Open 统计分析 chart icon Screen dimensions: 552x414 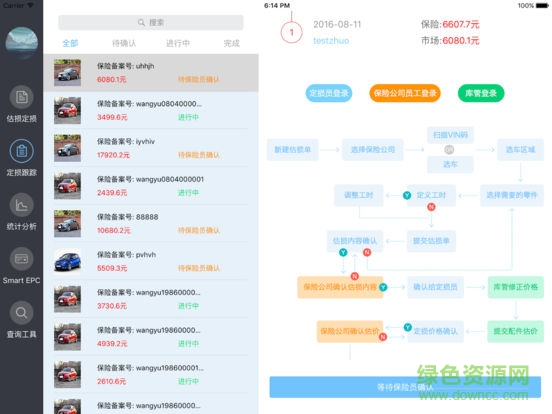(x=21, y=205)
